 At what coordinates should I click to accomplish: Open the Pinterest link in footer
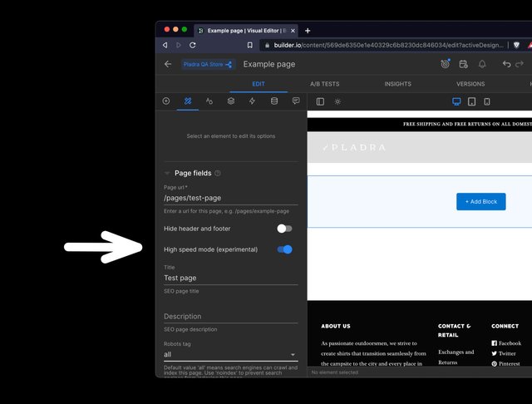pos(505,363)
